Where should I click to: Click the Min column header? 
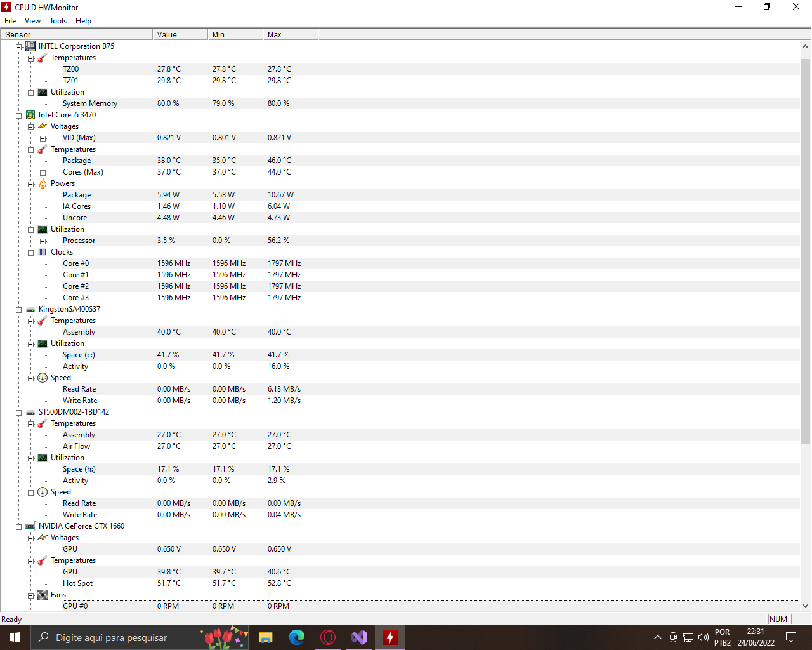[235, 34]
